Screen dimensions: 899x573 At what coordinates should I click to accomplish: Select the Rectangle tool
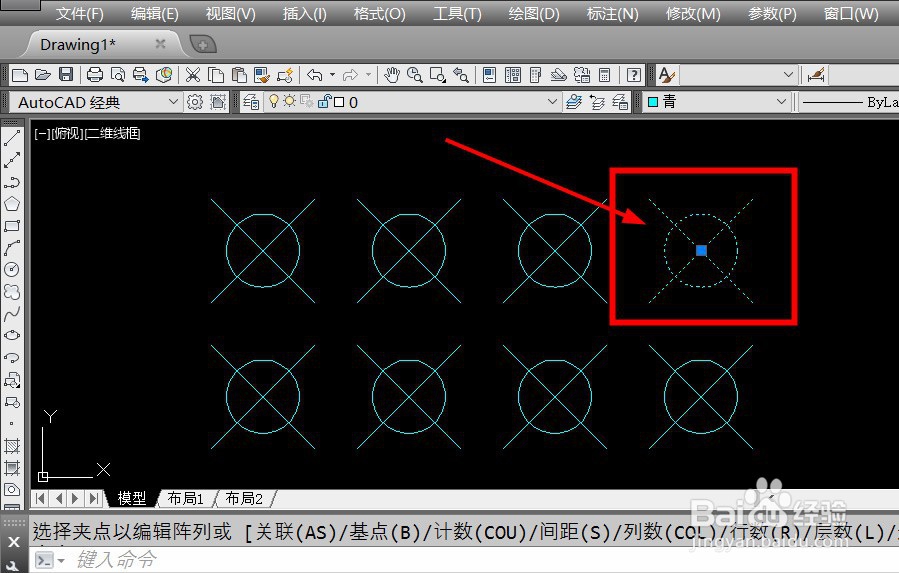coord(12,225)
